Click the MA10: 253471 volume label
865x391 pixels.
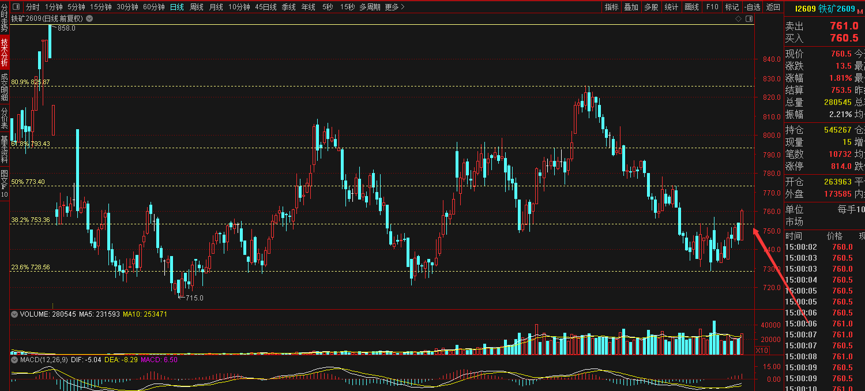145,314
